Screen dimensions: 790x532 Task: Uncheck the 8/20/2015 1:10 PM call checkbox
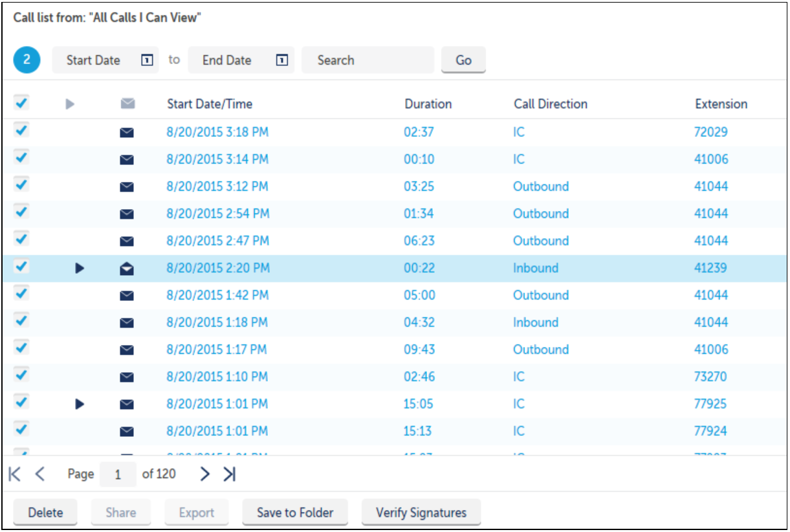click(21, 375)
